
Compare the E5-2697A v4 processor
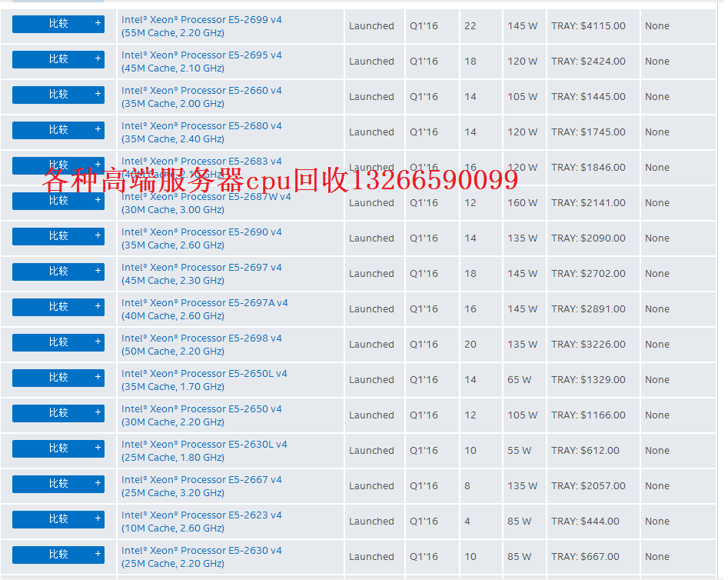click(58, 307)
